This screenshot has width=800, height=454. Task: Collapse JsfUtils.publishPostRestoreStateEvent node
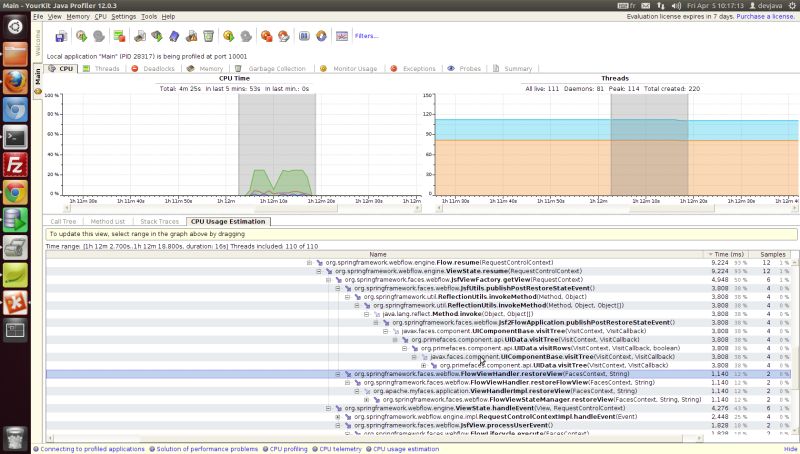pos(338,288)
